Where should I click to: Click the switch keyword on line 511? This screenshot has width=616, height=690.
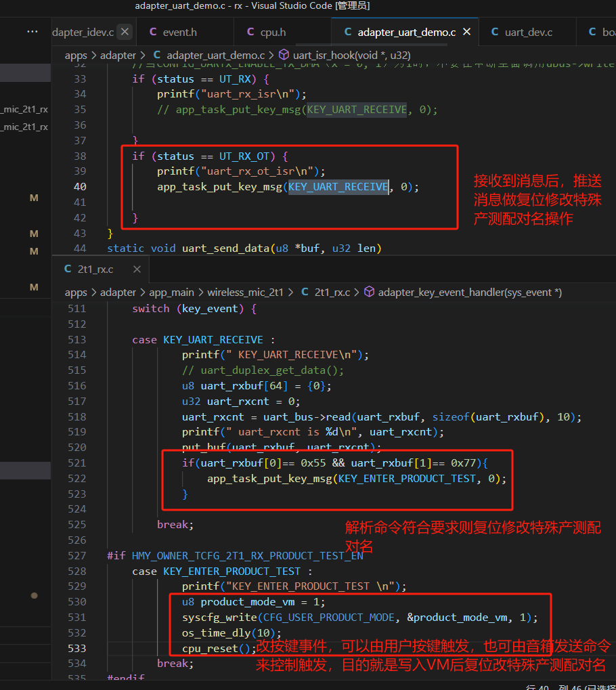(151, 309)
